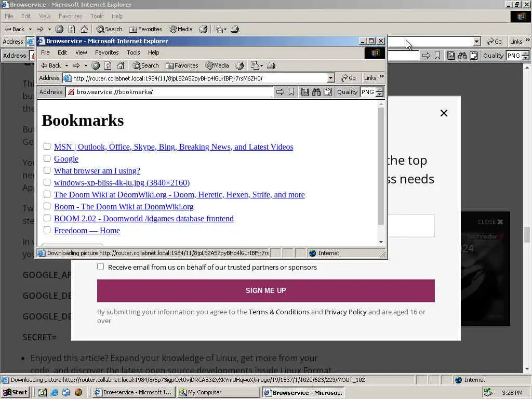The image size is (532, 399).
Task: Close the newsletter popup with X
Action: (x=444, y=113)
